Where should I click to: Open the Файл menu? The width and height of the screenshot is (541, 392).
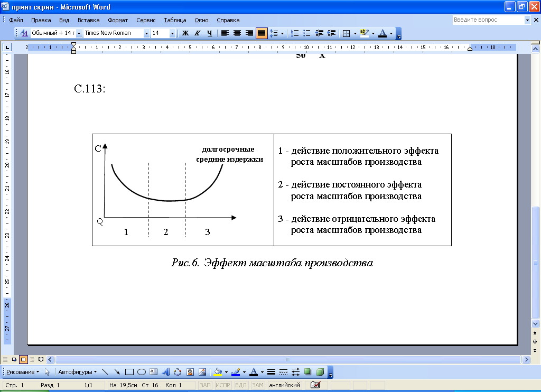[16, 20]
